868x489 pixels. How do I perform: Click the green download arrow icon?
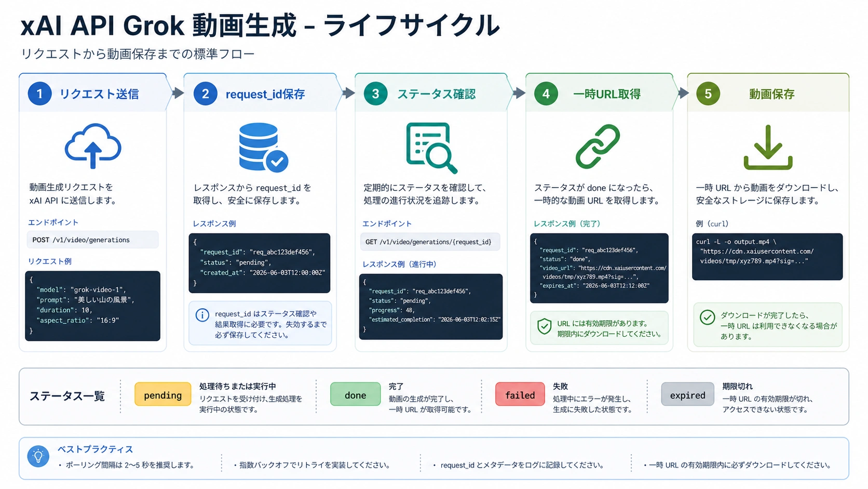768,147
